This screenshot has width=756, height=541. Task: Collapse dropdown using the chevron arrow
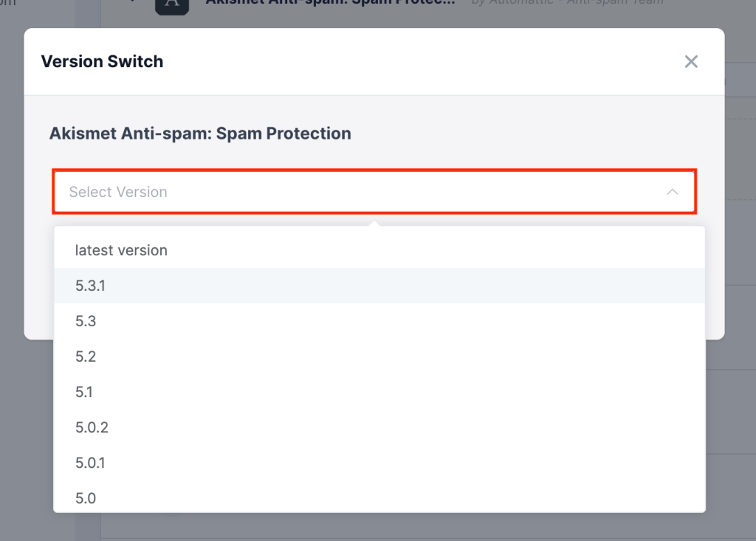click(672, 192)
